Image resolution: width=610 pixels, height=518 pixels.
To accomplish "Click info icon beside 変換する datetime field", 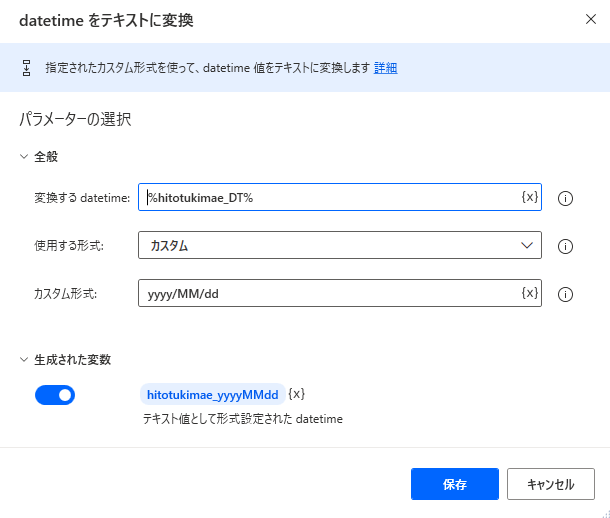I will point(565,198).
